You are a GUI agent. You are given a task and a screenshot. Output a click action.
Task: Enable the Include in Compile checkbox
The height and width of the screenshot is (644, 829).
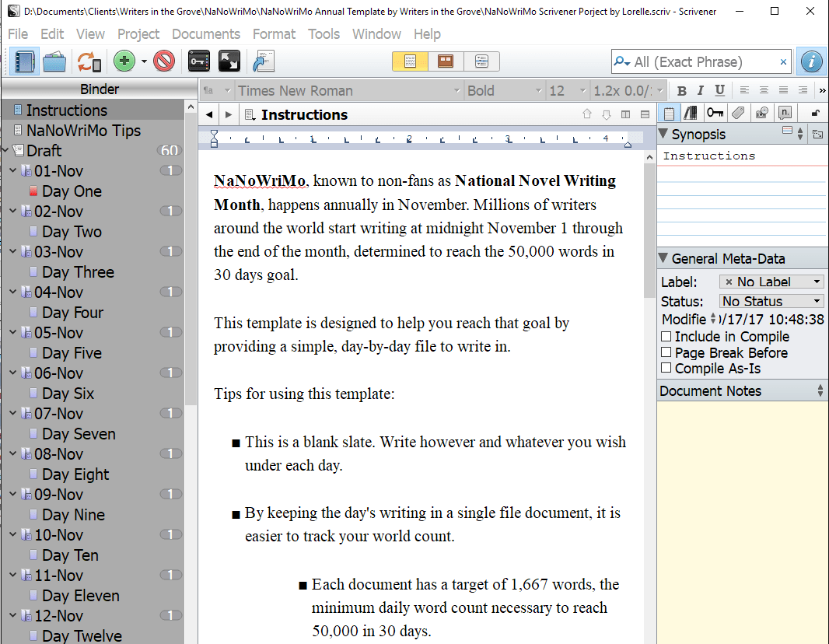[x=666, y=337]
